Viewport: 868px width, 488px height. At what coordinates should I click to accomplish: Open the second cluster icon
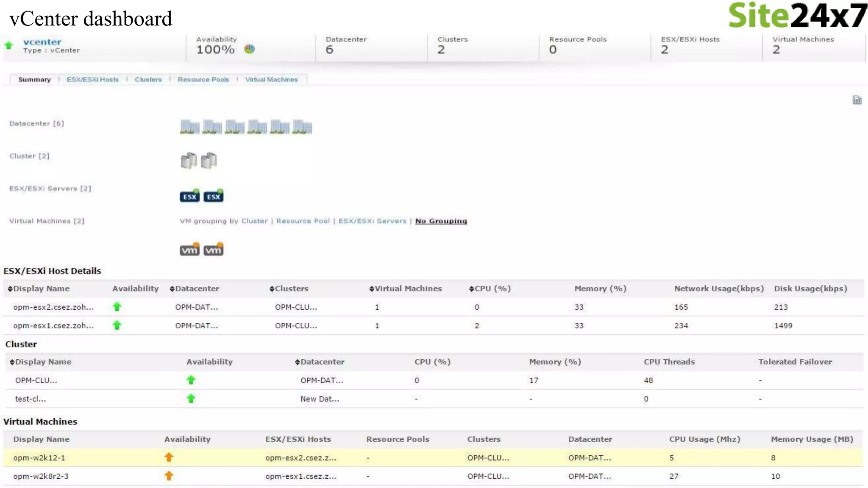(x=209, y=161)
